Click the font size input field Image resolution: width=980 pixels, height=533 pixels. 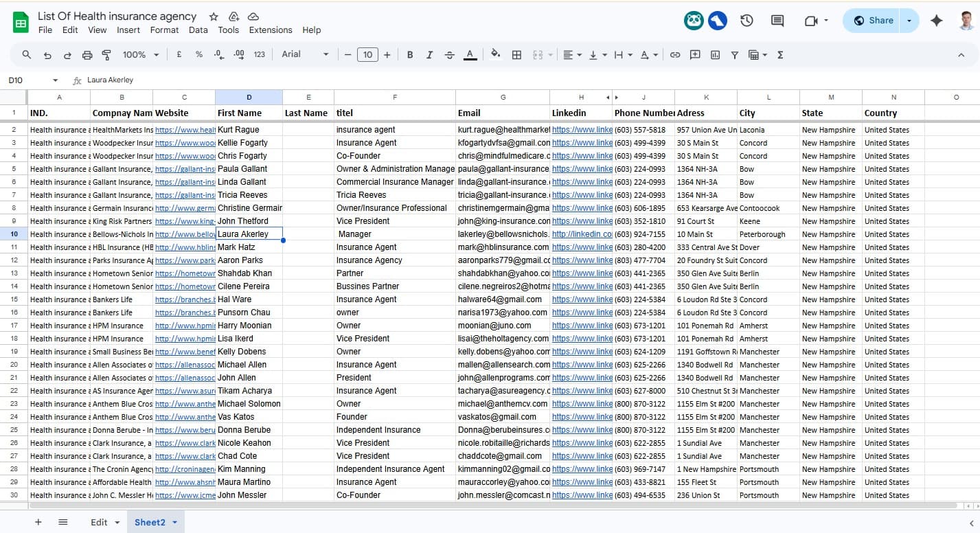(367, 55)
